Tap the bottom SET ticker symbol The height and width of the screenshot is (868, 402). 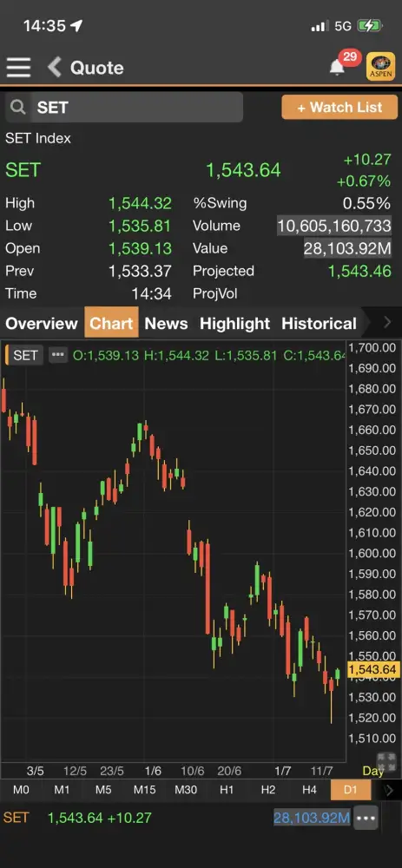(x=16, y=819)
